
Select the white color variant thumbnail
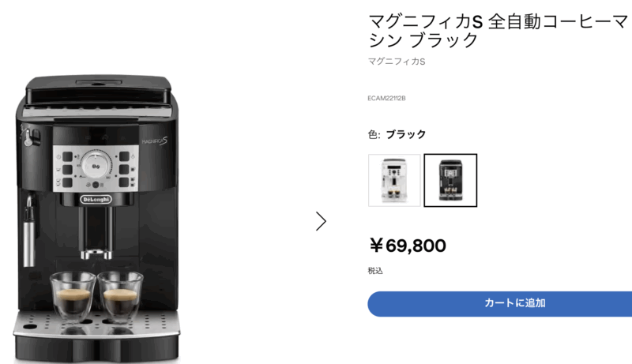pyautogui.click(x=394, y=180)
